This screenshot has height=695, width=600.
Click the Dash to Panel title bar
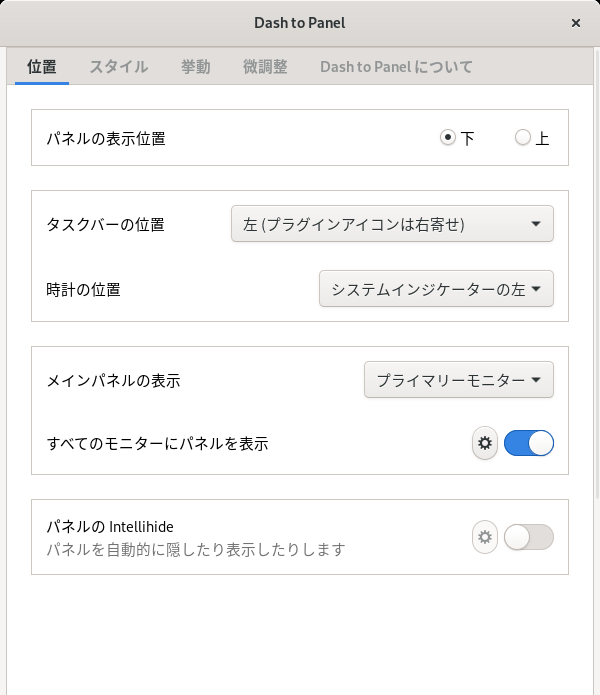click(300, 23)
